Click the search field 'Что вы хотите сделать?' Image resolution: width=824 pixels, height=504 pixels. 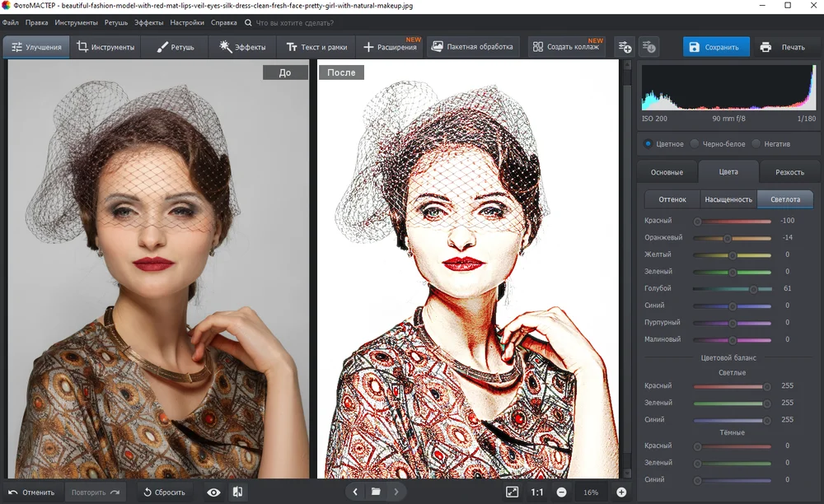point(295,22)
